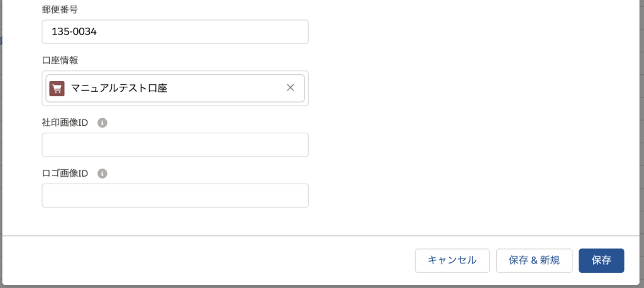The height and width of the screenshot is (288, 644).
Task: Choose 保存 & 新規 to save and create new
Action: coord(534,260)
